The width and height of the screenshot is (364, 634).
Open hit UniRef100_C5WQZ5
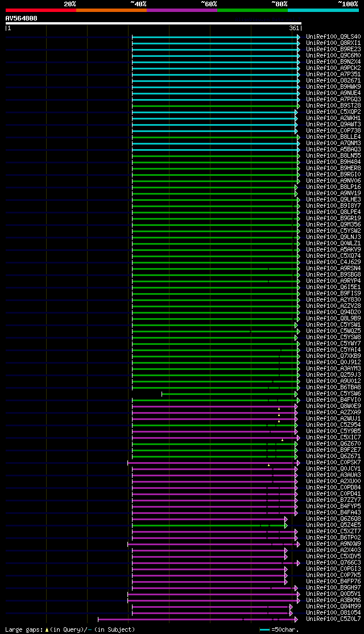[x=333, y=331]
